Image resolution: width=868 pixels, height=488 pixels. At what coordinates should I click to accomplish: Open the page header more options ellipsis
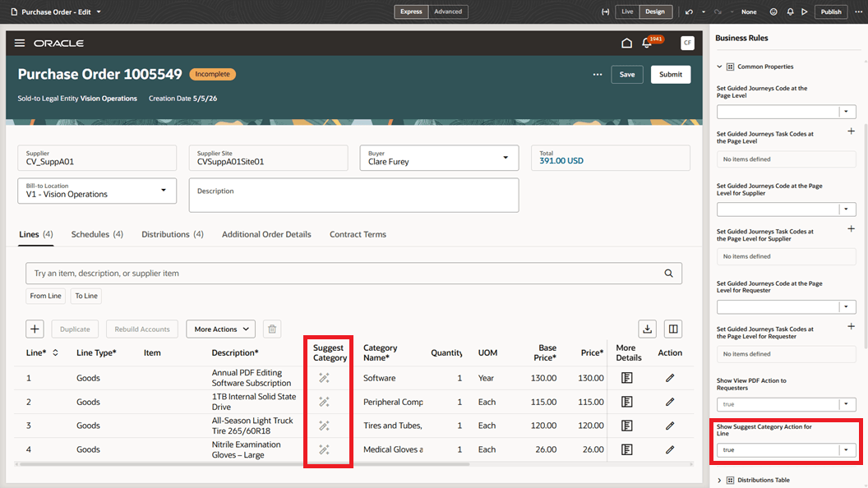click(598, 75)
